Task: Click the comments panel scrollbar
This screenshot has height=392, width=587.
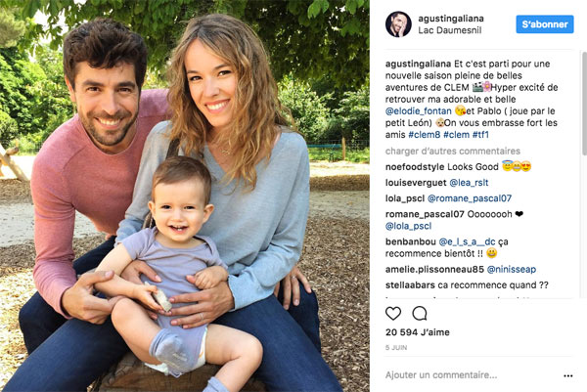Action: 584,103
